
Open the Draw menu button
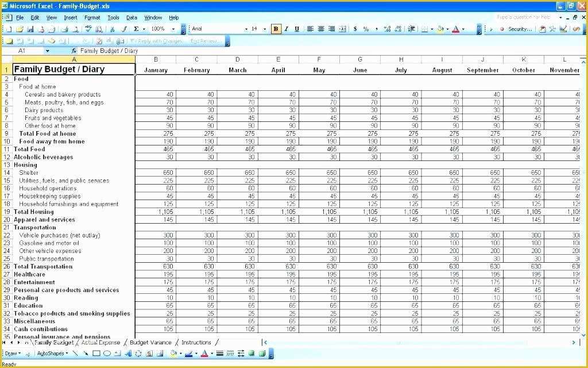pos(13,354)
